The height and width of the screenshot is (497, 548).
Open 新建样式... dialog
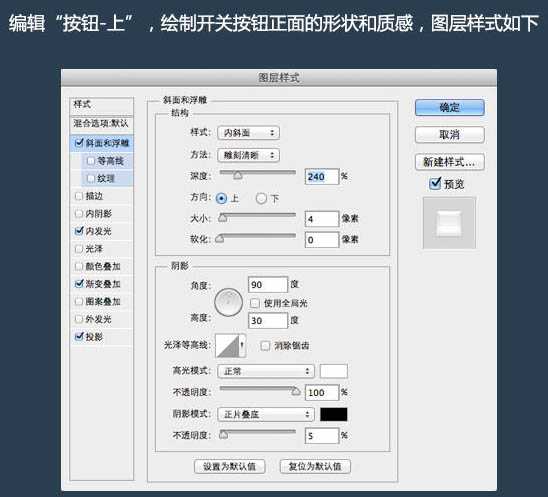click(449, 162)
